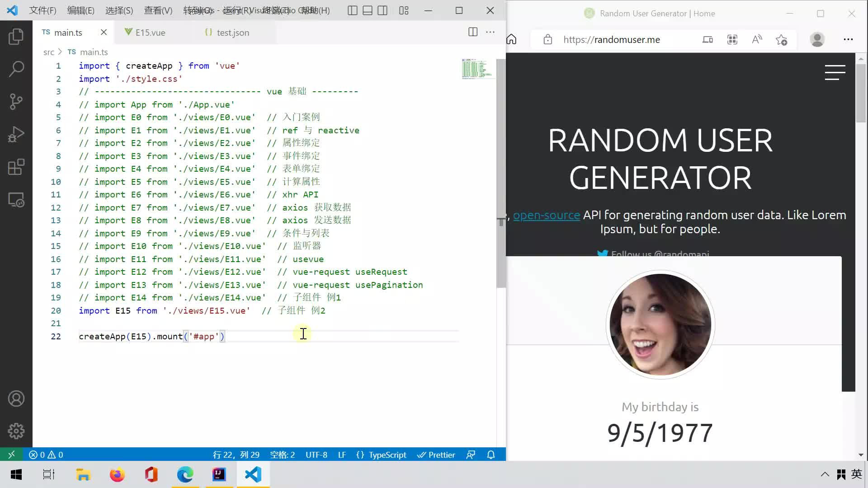Open the Explorer view in activity bar
Viewport: 868px width, 488px height.
16,36
